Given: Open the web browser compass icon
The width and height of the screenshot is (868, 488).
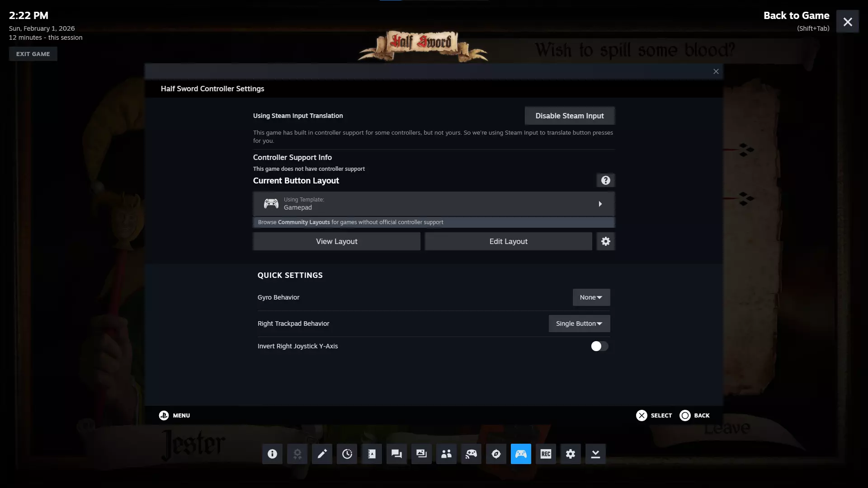Looking at the screenshot, I should click(496, 454).
